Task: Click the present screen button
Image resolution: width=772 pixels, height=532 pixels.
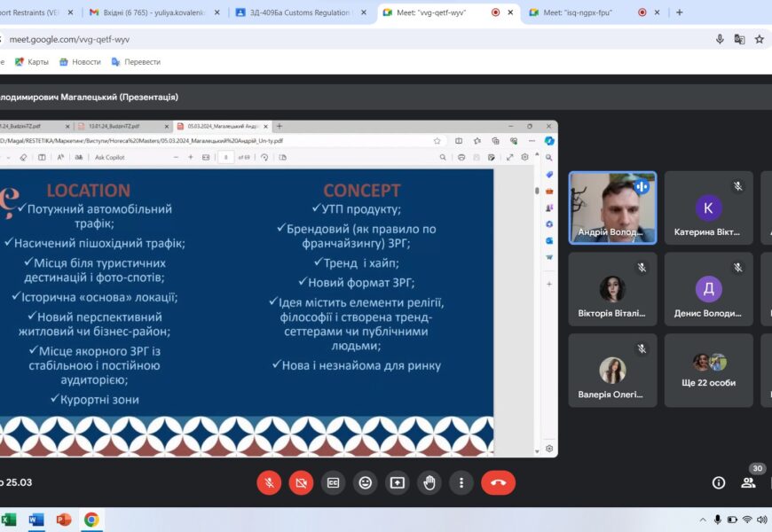Action: point(397,482)
